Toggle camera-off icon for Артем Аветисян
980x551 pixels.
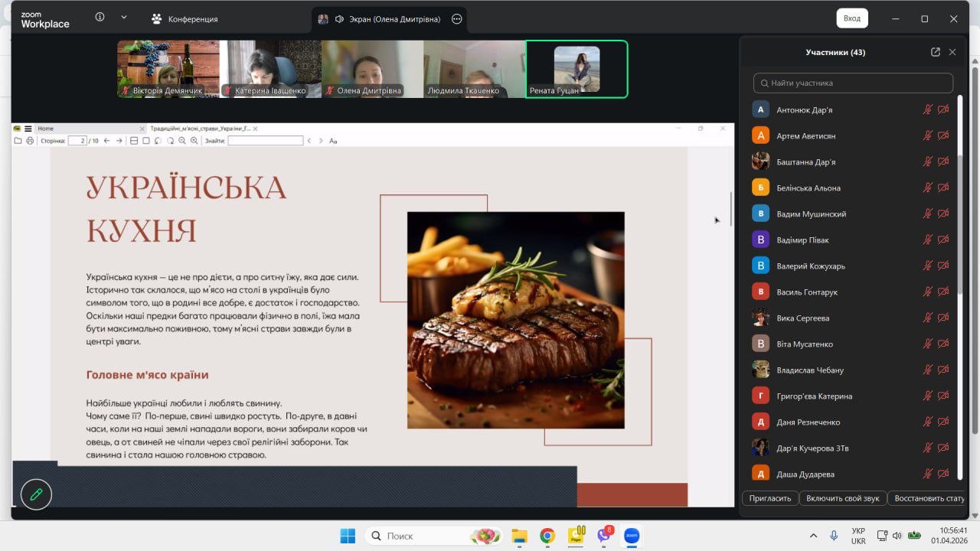pos(943,135)
